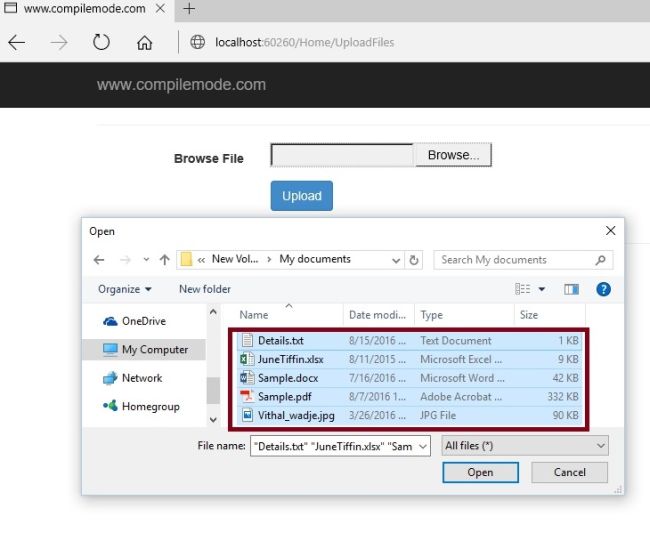
Task: Select OneDrive in navigation pane
Action: coord(144,321)
